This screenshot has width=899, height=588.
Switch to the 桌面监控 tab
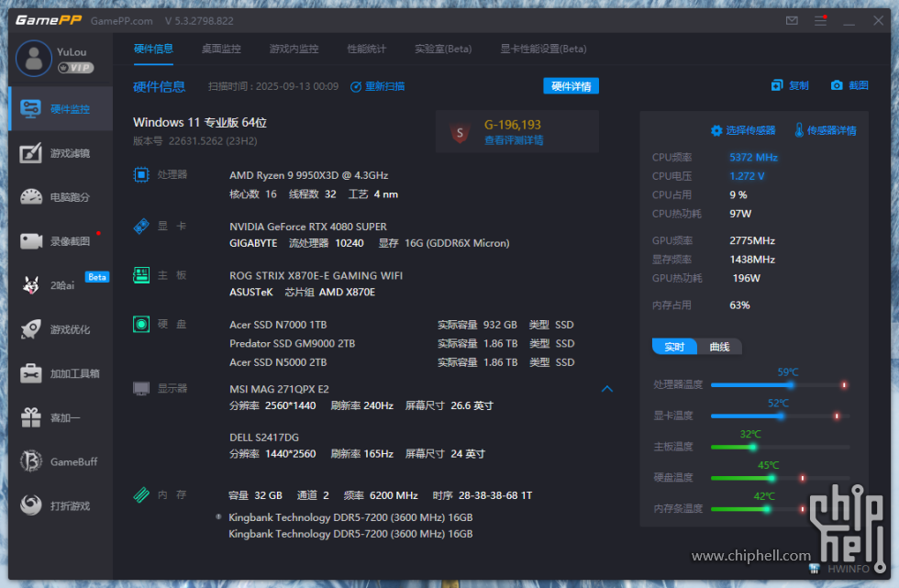click(221, 49)
